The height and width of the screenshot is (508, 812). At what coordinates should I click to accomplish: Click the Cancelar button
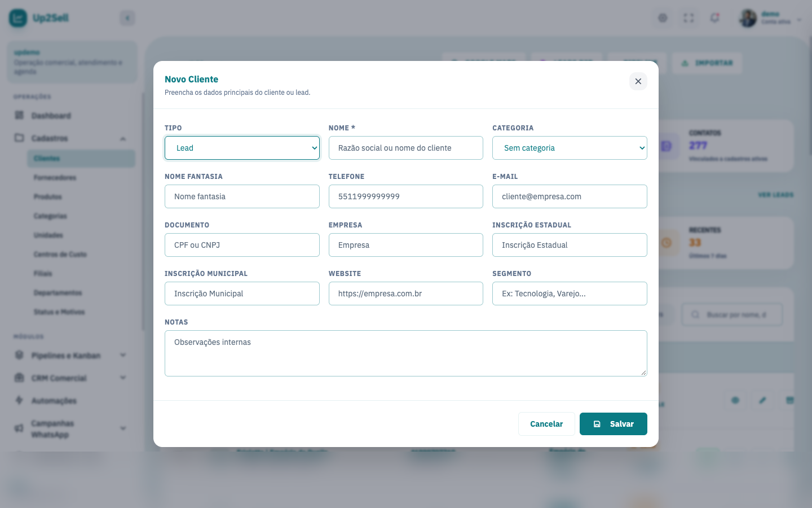click(x=546, y=424)
